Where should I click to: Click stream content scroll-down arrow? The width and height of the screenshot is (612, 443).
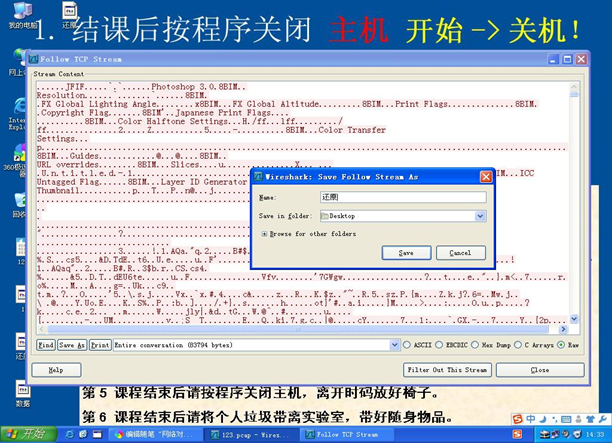[x=574, y=319]
